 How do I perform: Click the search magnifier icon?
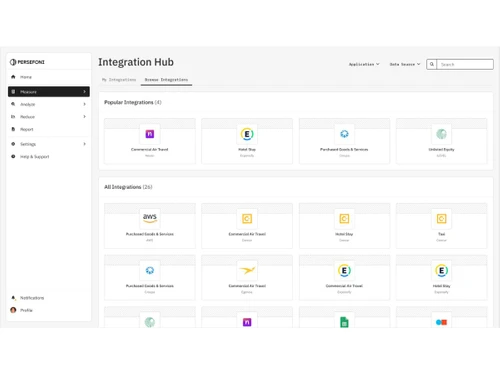[x=432, y=64]
